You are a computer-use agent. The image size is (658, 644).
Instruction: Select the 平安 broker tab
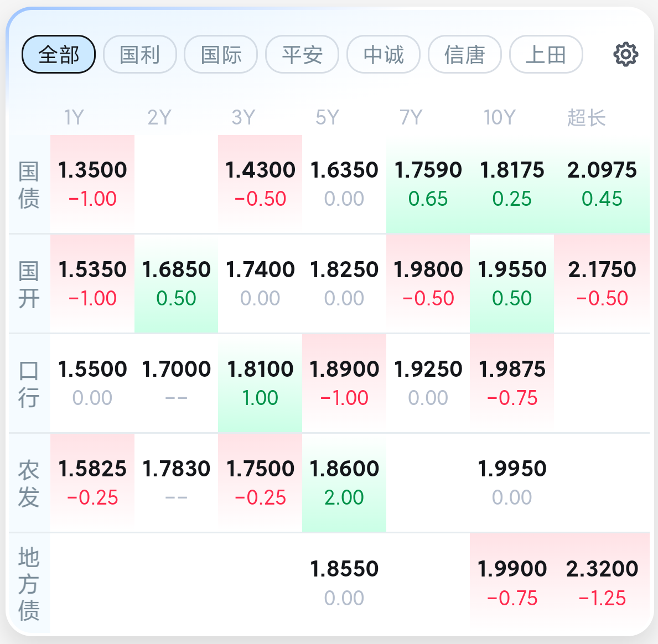pyautogui.click(x=302, y=54)
